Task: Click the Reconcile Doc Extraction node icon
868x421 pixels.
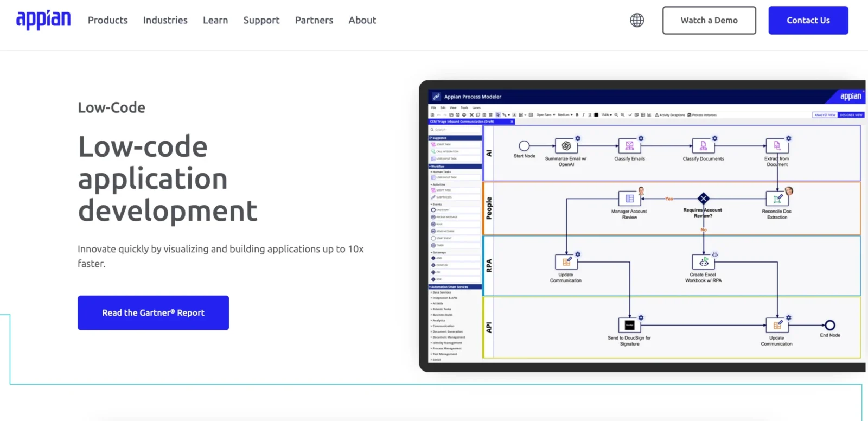Action: 777,199
